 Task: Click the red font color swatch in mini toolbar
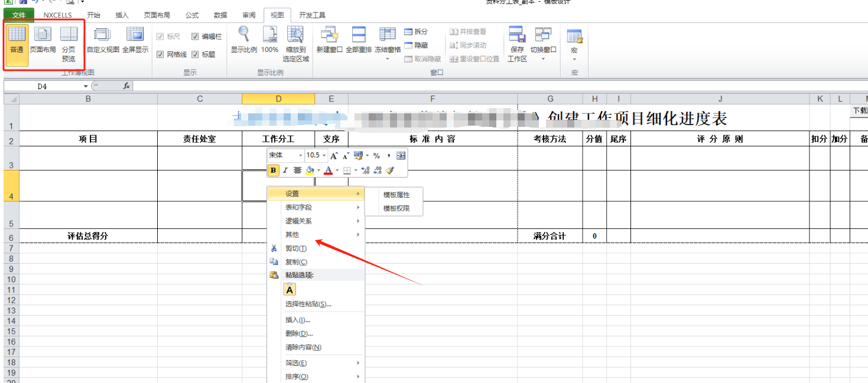[328, 171]
